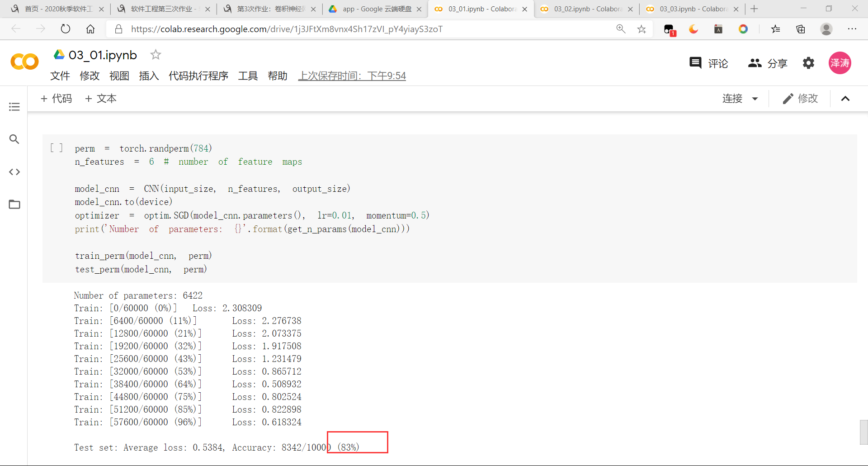Open the 修改 menu in the menu bar
Viewport: 868px width, 466px height.
pos(90,76)
